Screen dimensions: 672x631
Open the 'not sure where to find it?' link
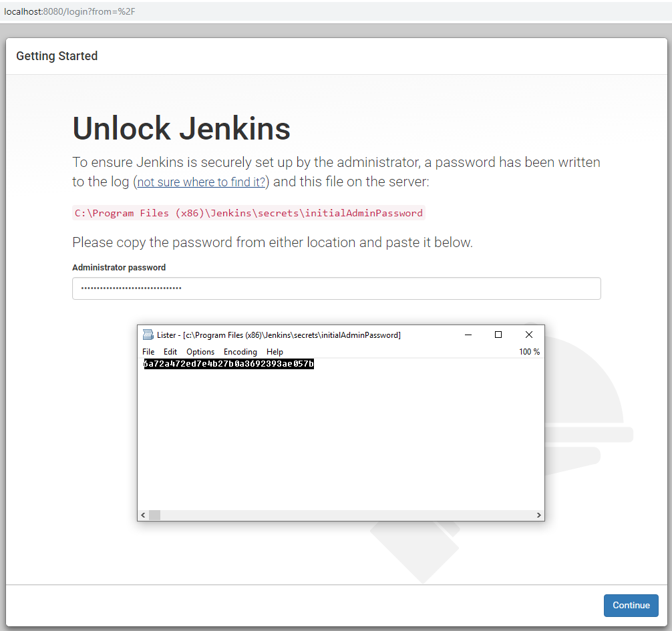click(x=202, y=182)
